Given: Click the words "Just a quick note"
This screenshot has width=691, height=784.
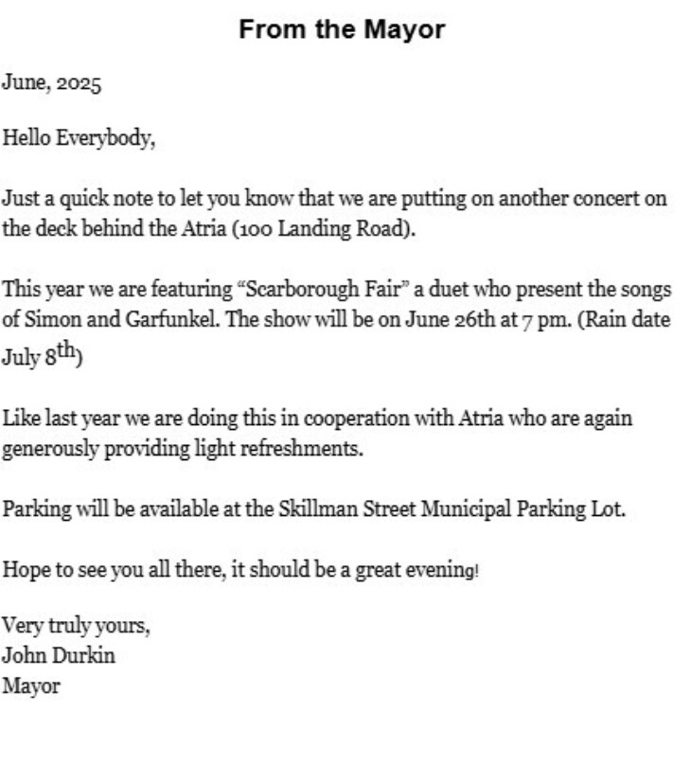Looking at the screenshot, I should point(66,200).
